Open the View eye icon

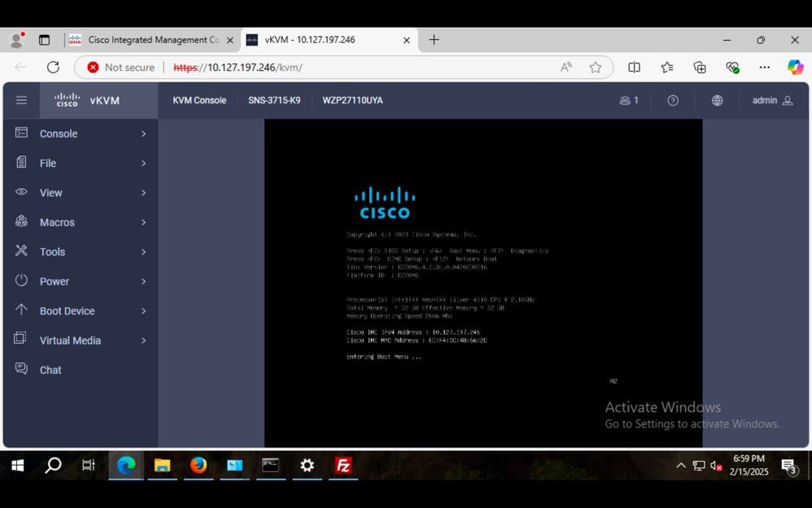coord(21,192)
